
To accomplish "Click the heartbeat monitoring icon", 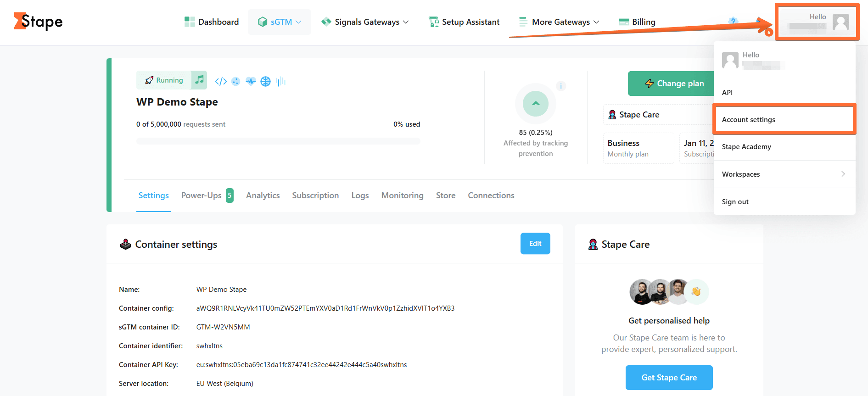I will pyautogui.click(x=251, y=81).
